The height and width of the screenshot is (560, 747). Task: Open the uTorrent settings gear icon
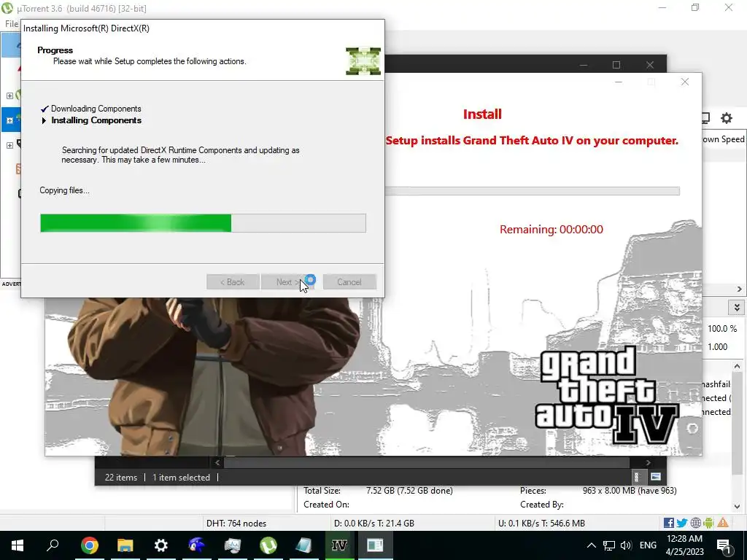point(726,117)
